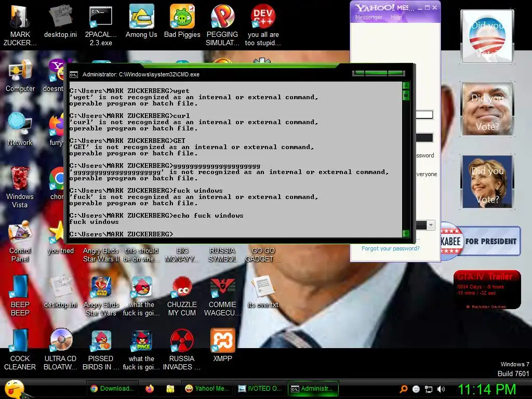Open the Windows Vista recycle bin icon
This screenshot has height=399, width=532.
pos(20,179)
